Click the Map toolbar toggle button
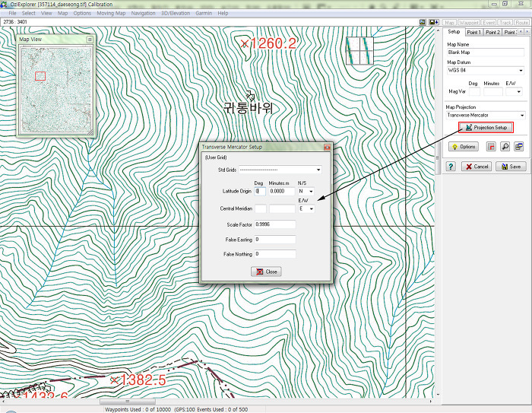This screenshot has width=532, height=413. [449, 22]
